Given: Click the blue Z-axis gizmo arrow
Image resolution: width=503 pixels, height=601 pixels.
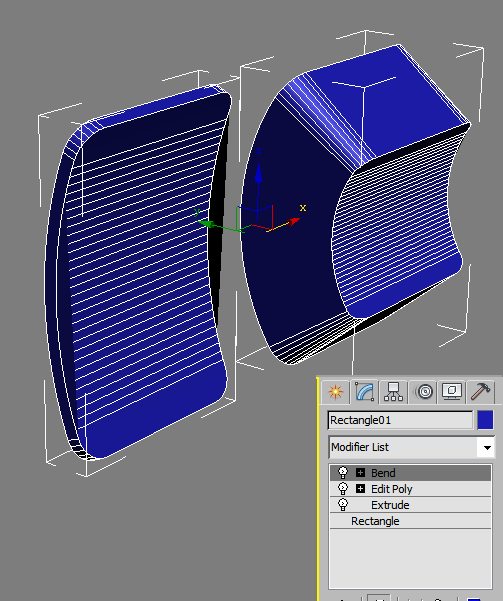Looking at the screenshot, I should click(x=258, y=173).
